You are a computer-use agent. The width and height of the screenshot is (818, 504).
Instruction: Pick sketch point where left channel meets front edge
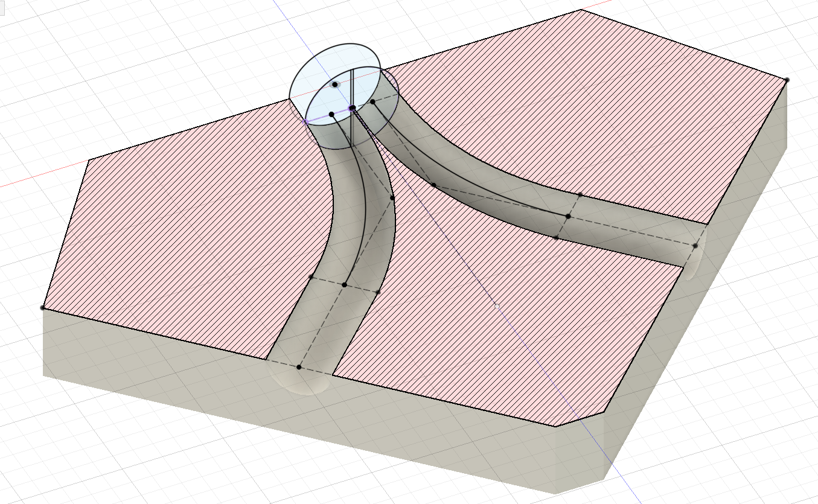(299, 367)
